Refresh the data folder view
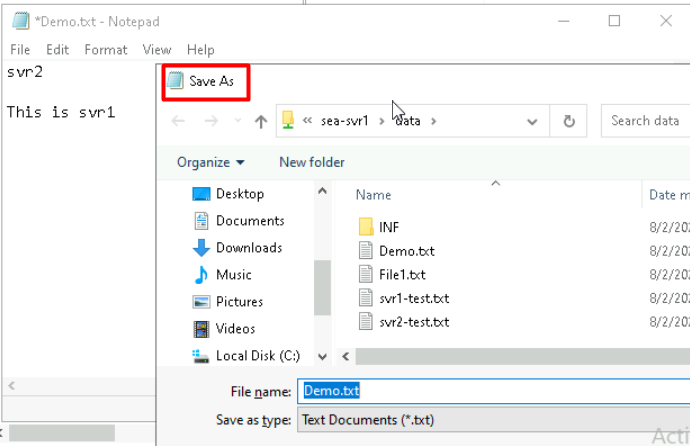Image resolution: width=690 pixels, height=446 pixels. pyautogui.click(x=569, y=121)
